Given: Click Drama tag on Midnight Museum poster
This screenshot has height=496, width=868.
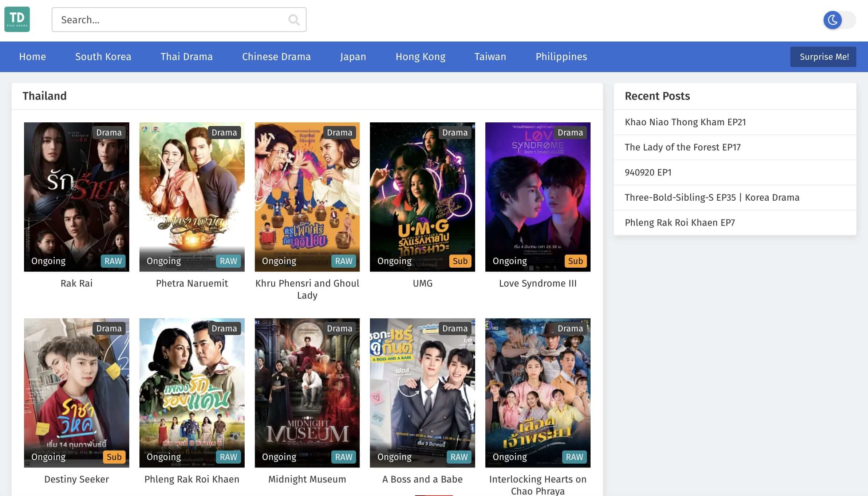Looking at the screenshot, I should (x=339, y=328).
